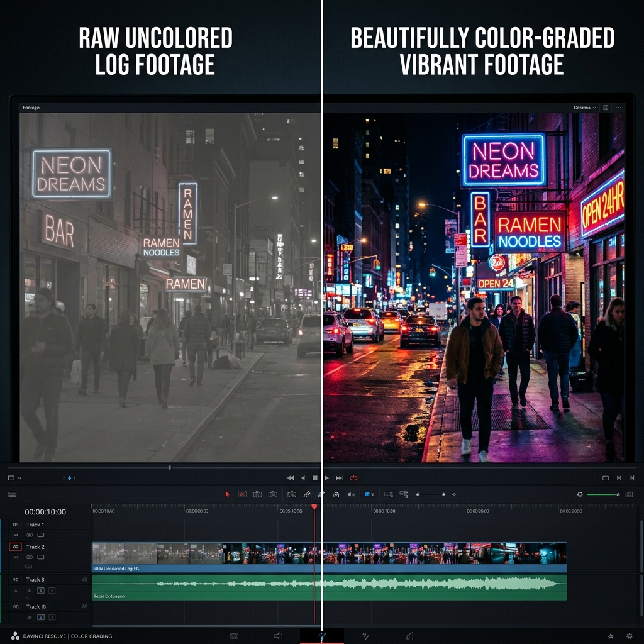Select the Track 1 header
Viewport: 644px width, 644px height.
[x=35, y=525]
